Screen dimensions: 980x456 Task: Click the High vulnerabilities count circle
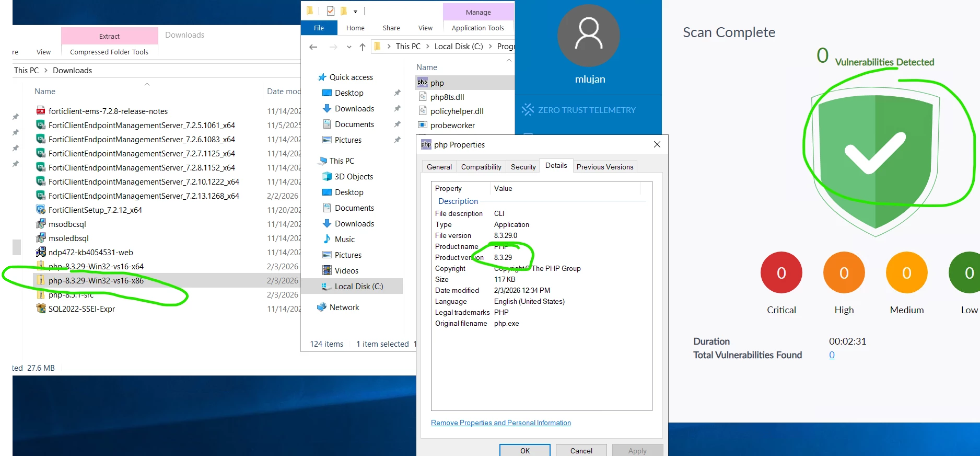tap(844, 272)
